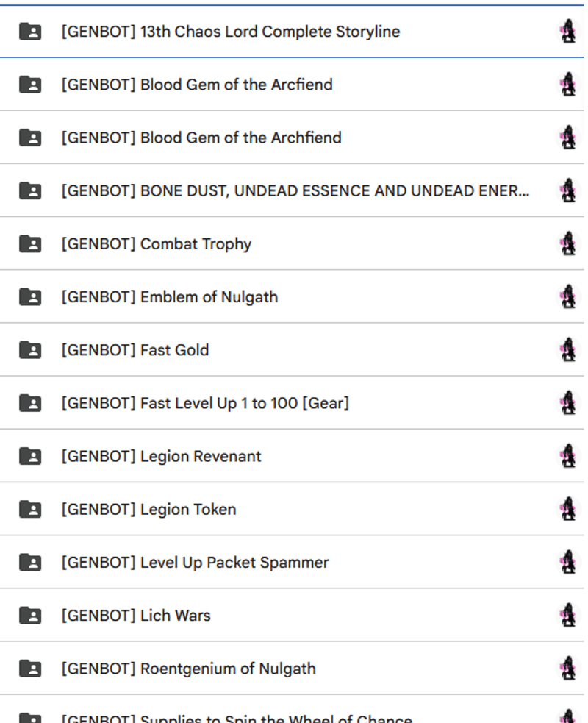The height and width of the screenshot is (723, 588).
Task: Click owner avatar on Blood Gem of Arcfiend row
Action: [x=568, y=85]
